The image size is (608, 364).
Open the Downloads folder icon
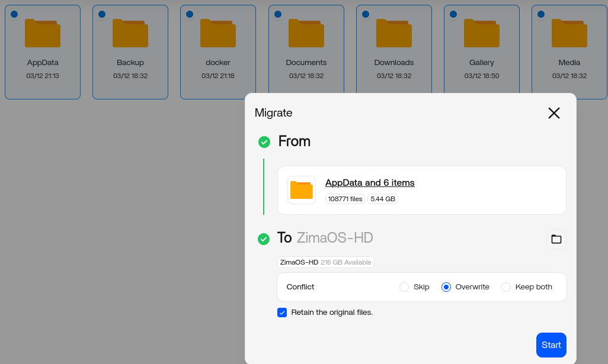tap(394, 33)
